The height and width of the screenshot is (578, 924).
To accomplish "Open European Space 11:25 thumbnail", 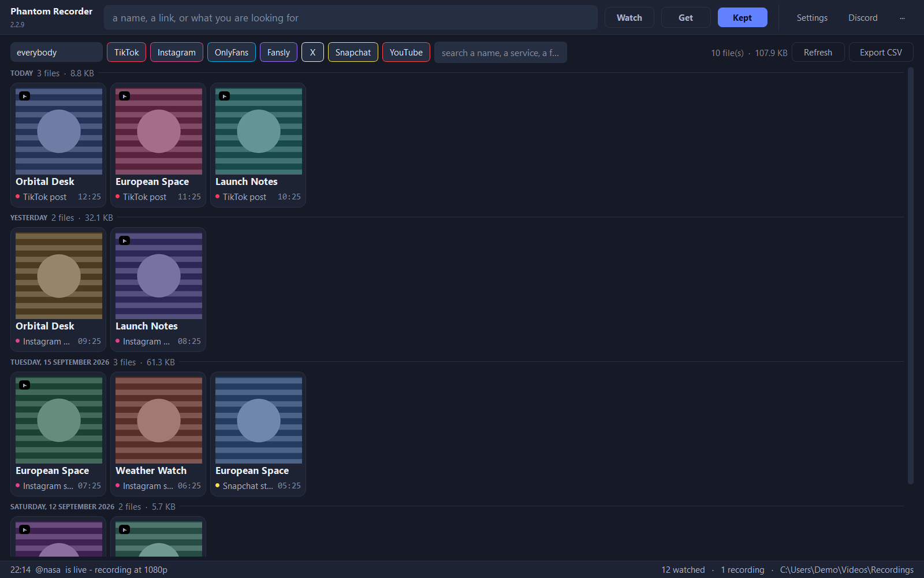I will [x=159, y=131].
